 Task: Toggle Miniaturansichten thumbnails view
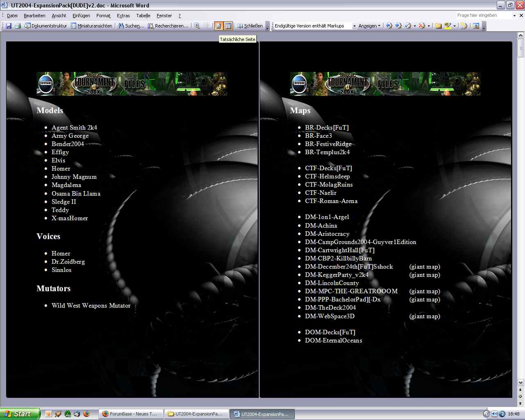tap(91, 26)
